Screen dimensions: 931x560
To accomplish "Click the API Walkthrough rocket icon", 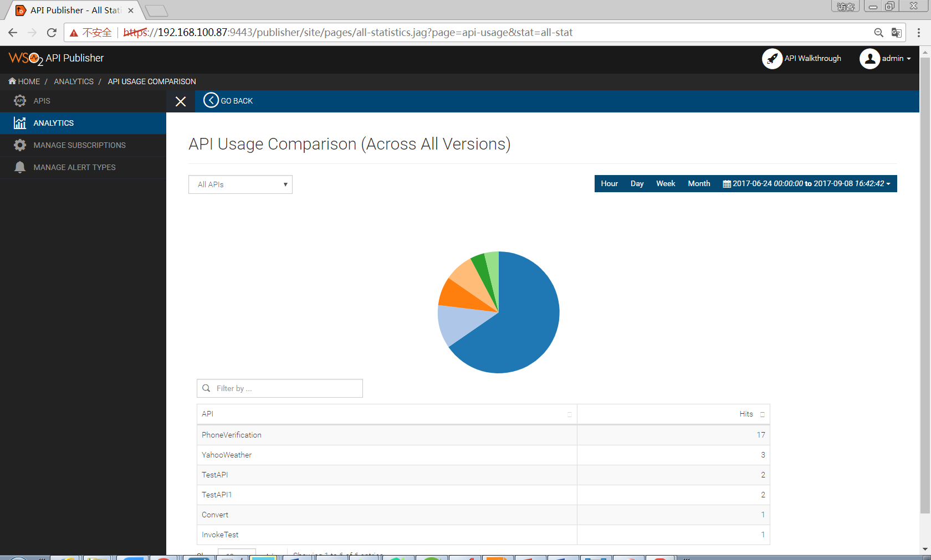I will pos(772,58).
